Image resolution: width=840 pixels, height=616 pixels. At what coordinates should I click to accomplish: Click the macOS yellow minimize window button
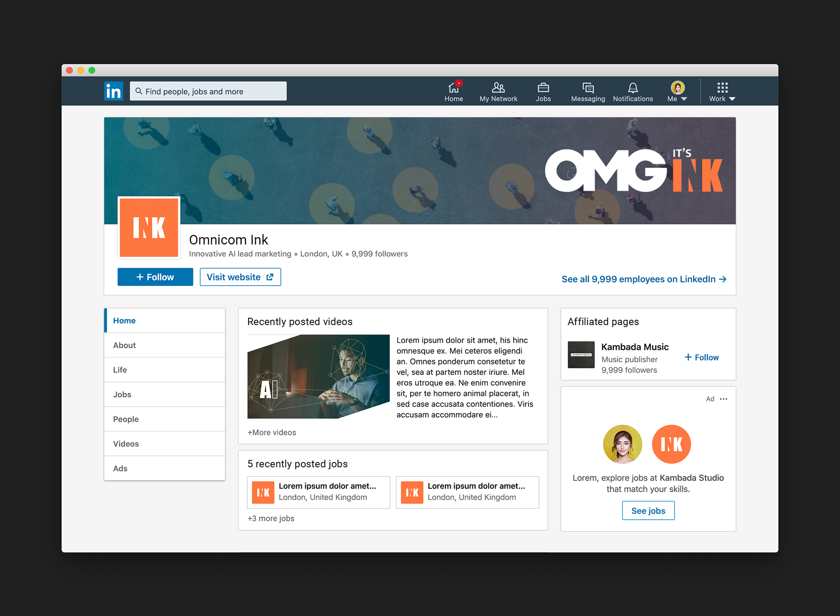point(80,70)
